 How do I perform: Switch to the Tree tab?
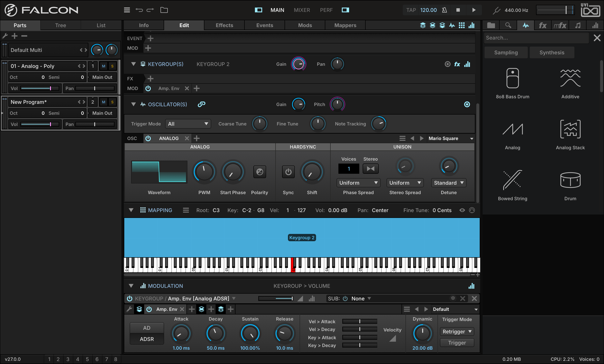pos(60,25)
